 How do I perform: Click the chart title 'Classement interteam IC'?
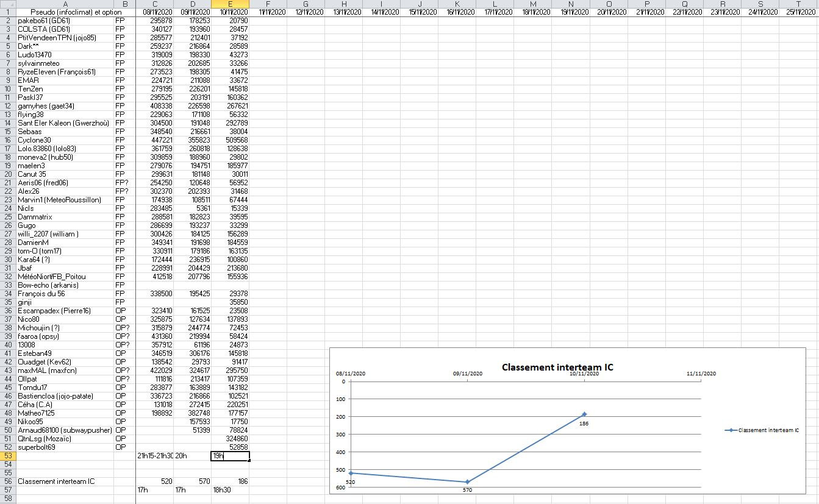[557, 367]
